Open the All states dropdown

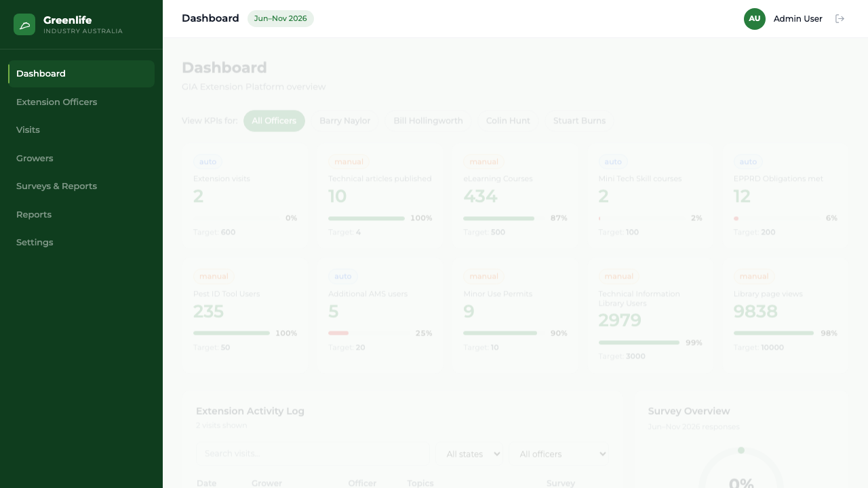pyautogui.click(x=473, y=454)
